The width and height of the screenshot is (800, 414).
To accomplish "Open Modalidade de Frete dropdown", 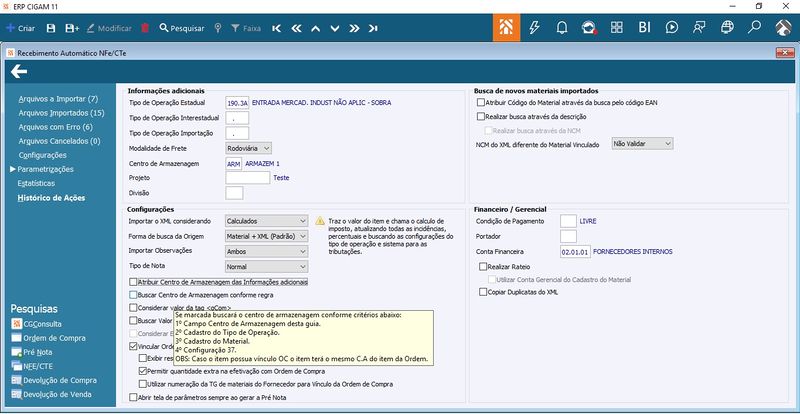I will tap(248, 148).
